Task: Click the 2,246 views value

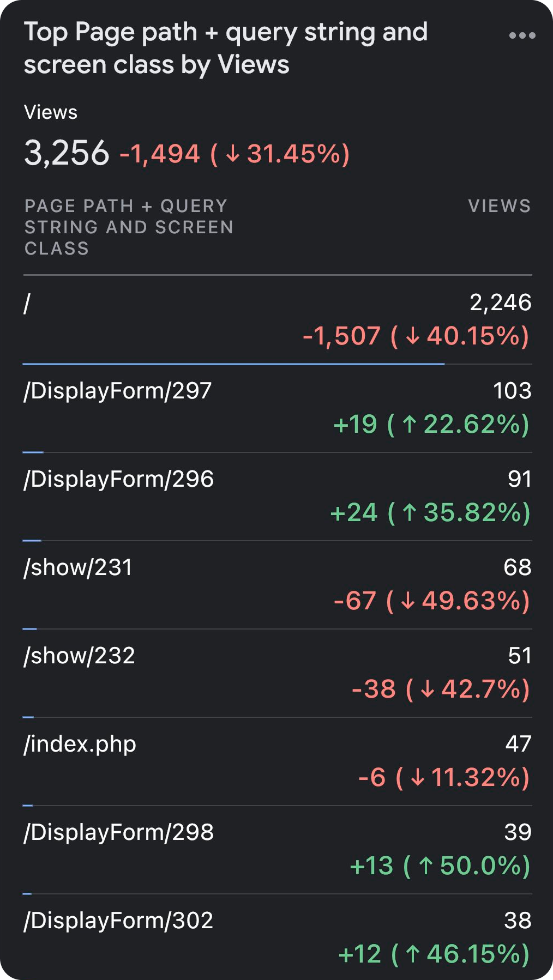Action: pyautogui.click(x=501, y=303)
